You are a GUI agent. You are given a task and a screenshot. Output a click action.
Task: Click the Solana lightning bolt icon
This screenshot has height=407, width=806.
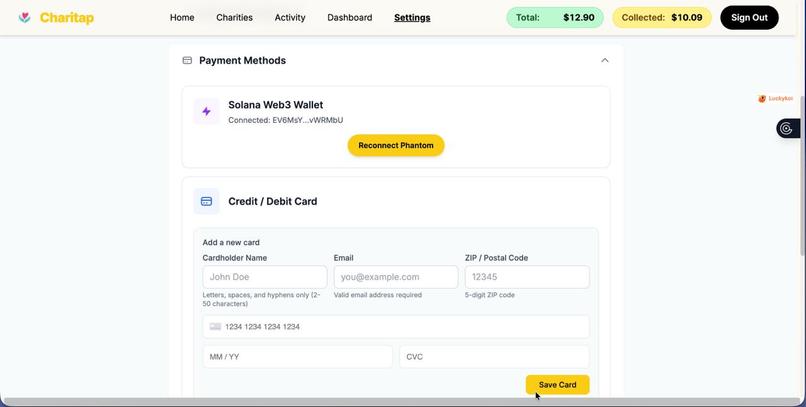tap(206, 112)
